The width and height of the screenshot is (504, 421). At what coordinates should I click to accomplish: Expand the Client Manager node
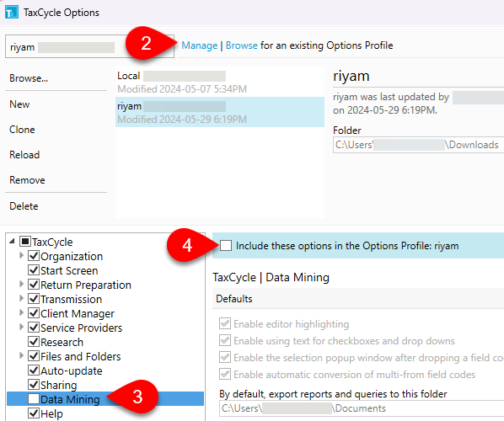click(x=21, y=312)
